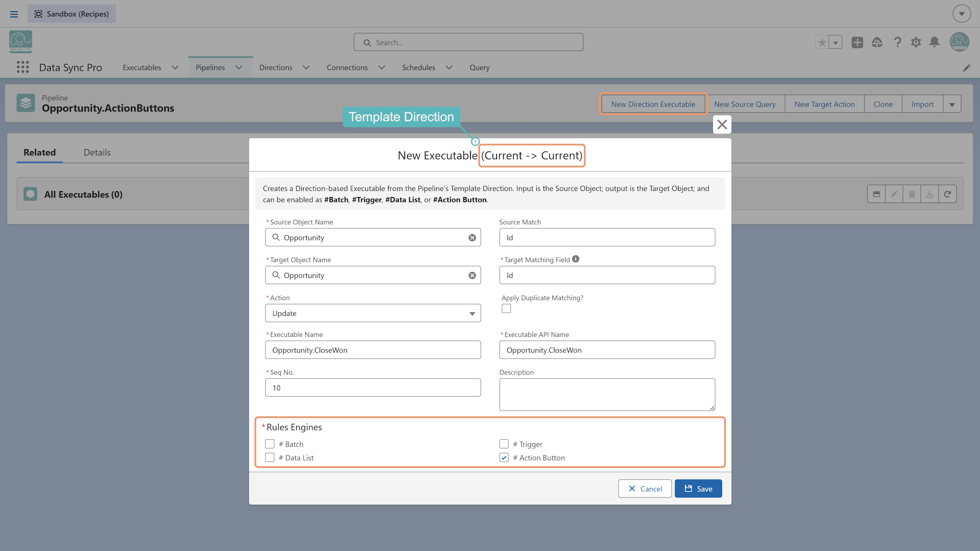Image resolution: width=980 pixels, height=551 pixels.
Task: Click the global Search field
Action: (468, 42)
